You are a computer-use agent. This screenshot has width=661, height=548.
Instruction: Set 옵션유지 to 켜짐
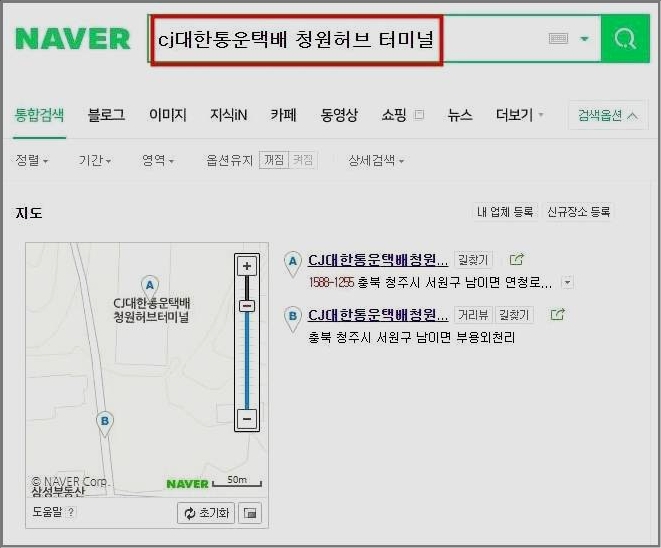pos(303,160)
